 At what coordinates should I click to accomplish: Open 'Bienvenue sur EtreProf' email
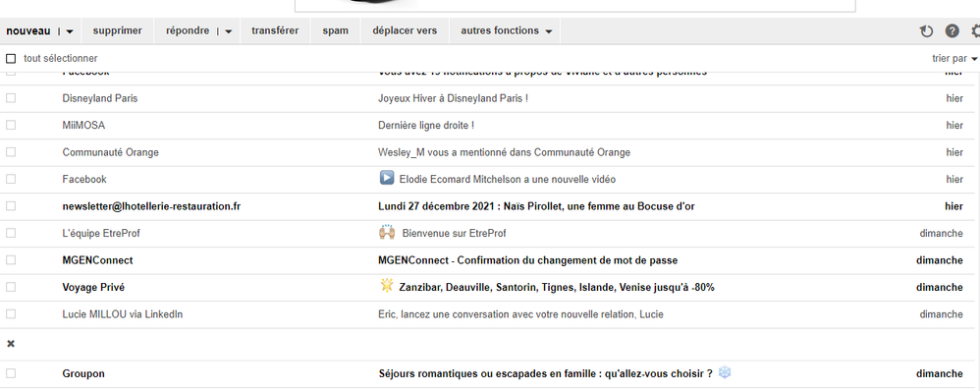tap(455, 233)
